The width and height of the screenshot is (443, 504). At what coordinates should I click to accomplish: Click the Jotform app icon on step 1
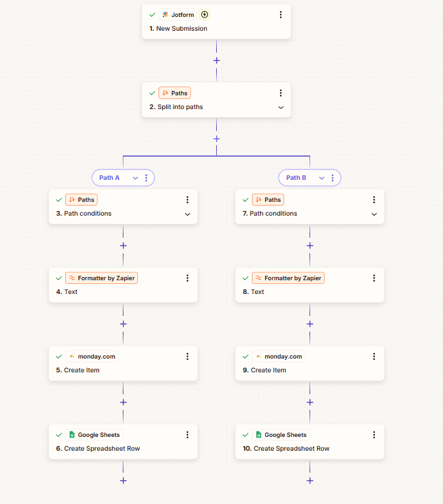point(164,14)
